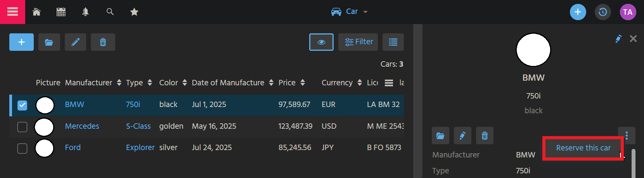Sort by Manufacturer column arrows
The height and width of the screenshot is (178, 644).
119,83
